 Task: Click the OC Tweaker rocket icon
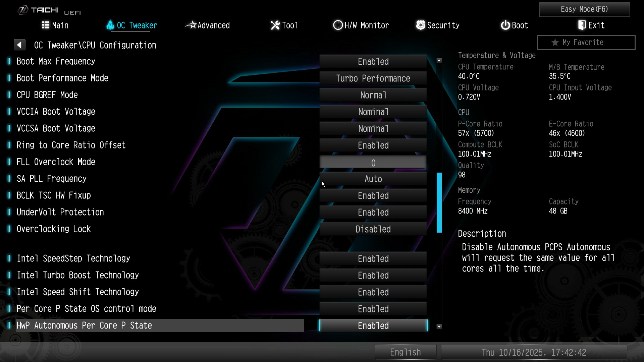110,25
